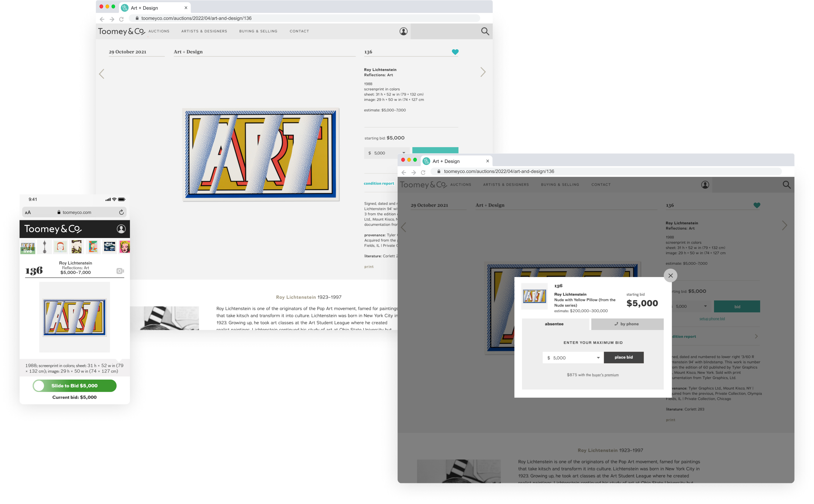Click the ART artwork image in back window
This screenshot has height=504, width=814.
261,154
